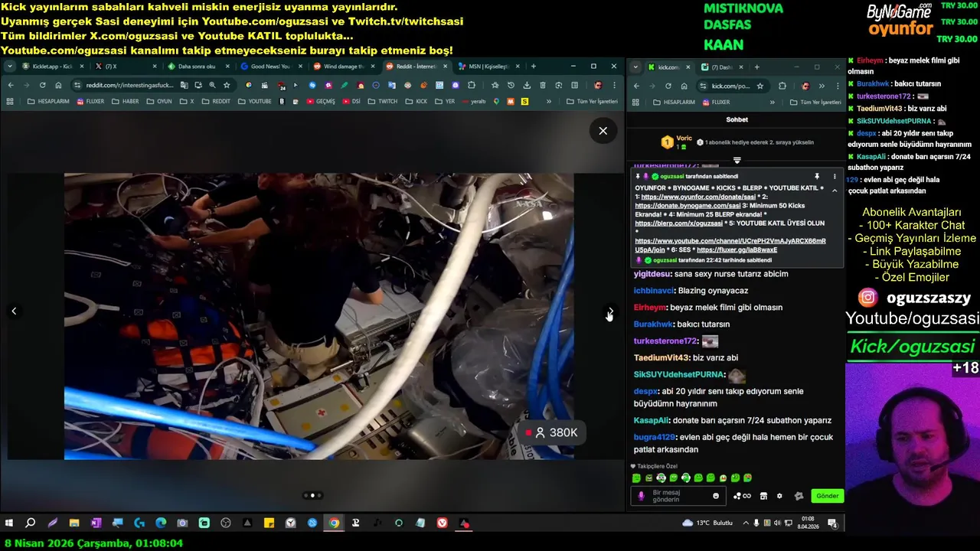The height and width of the screenshot is (551, 980).
Task: Reload the Kick chat page
Action: click(x=668, y=86)
